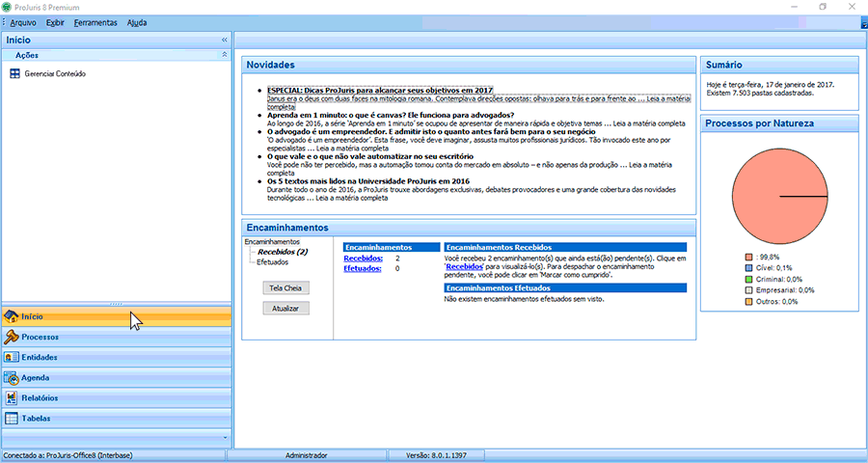
Task: Click the Processos por Natureza header
Action: 779,123
